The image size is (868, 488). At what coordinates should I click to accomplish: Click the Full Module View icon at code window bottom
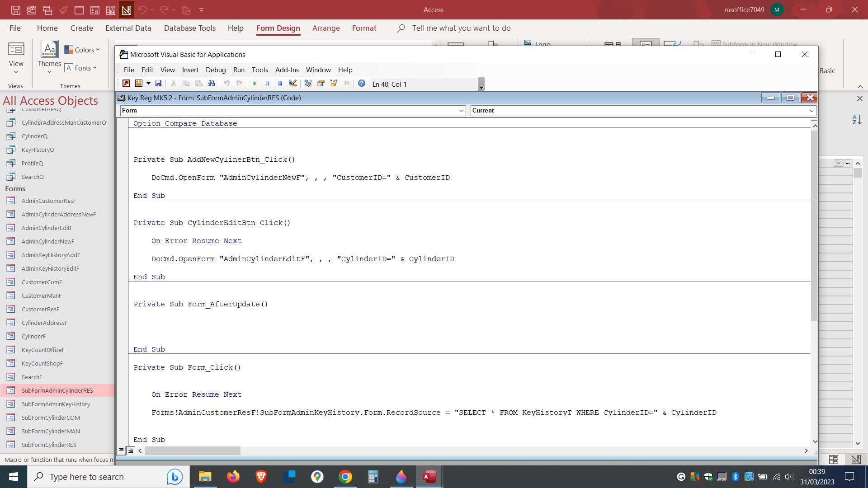click(x=131, y=450)
